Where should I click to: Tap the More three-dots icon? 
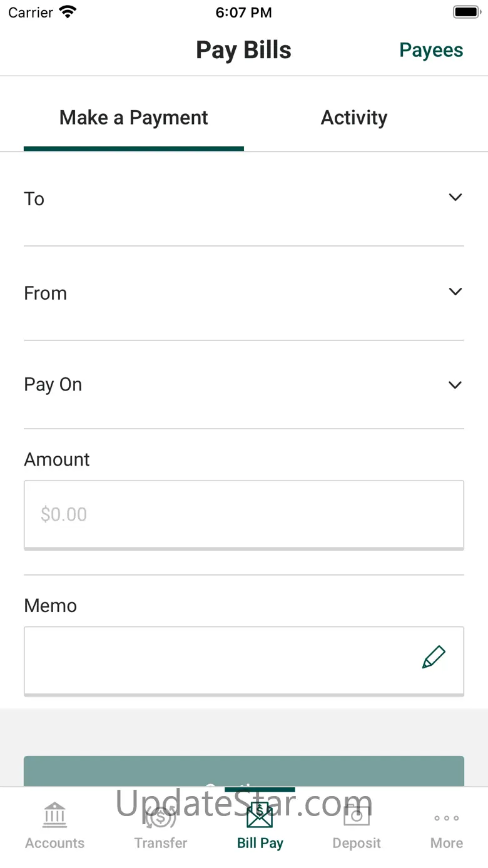coord(447,818)
